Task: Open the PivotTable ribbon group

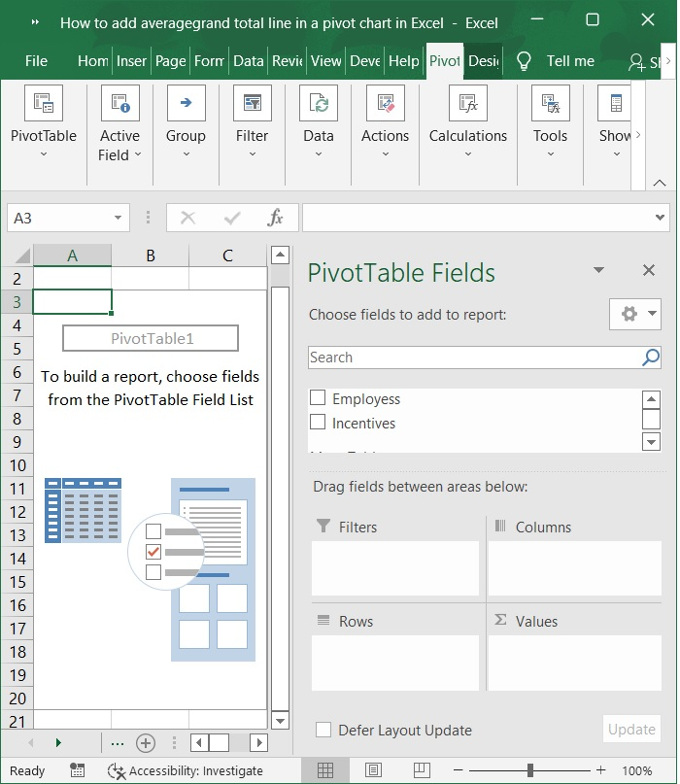Action: 44,122
